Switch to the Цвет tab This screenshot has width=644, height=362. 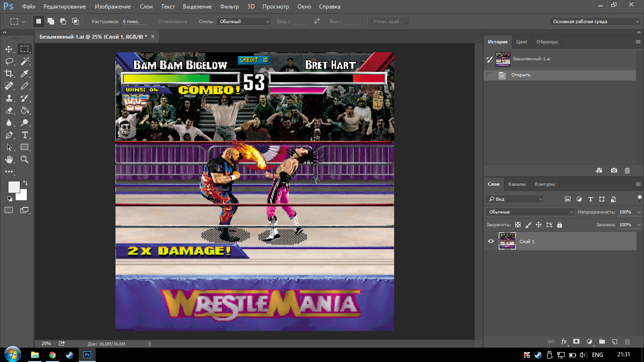522,41
